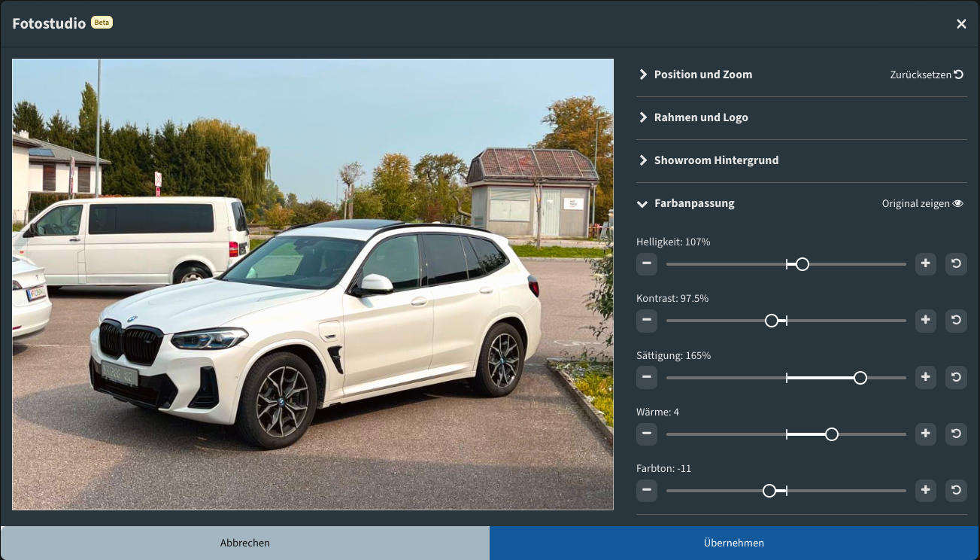Click Zurücksetzen to reset position

click(927, 75)
